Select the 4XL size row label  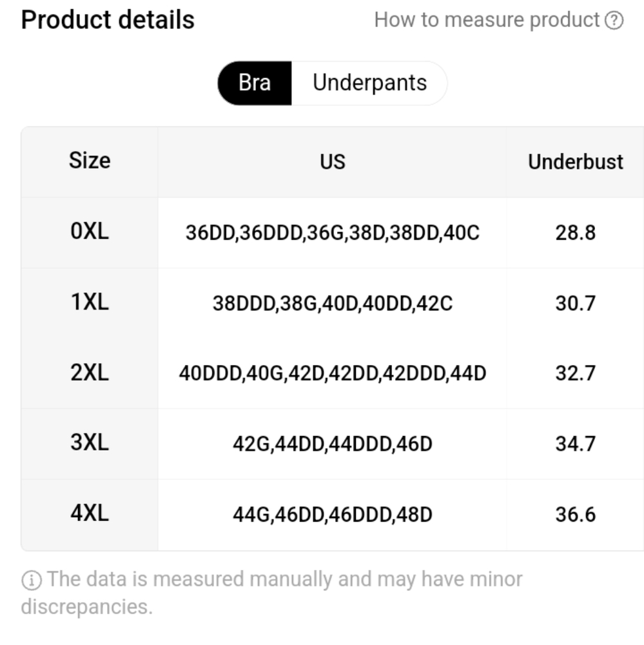click(x=90, y=514)
